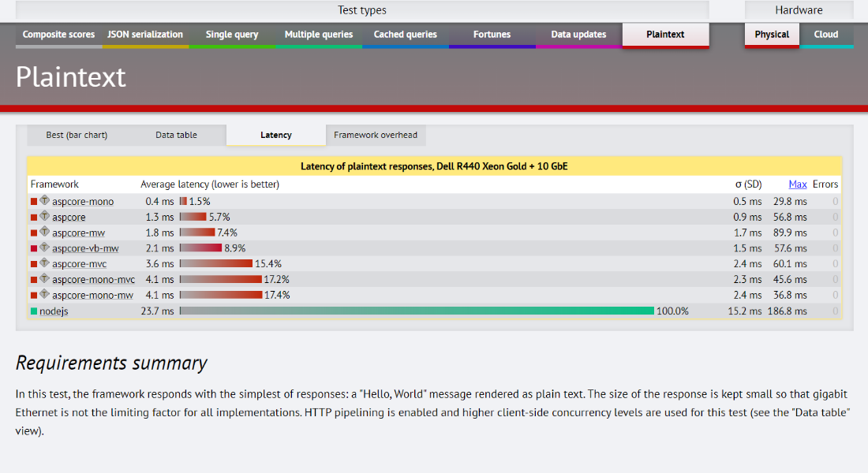Open the Cached queries tab
The height and width of the screenshot is (473, 868).
tap(406, 35)
